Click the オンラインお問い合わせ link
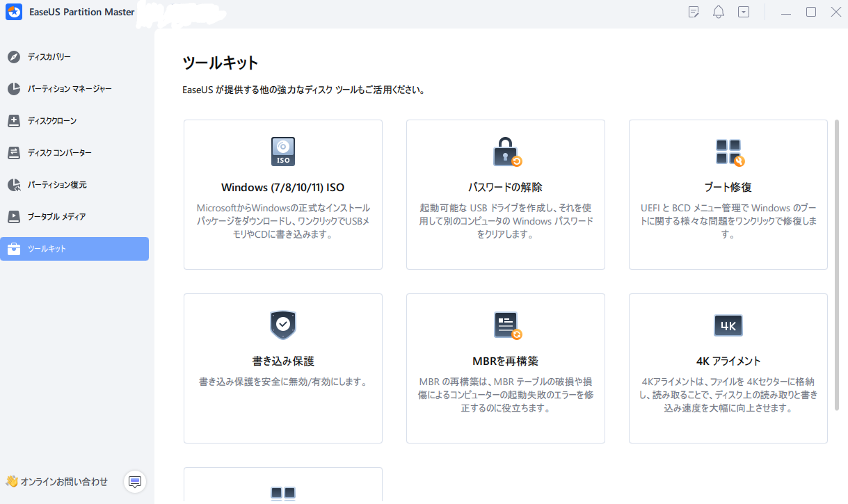848x504 pixels. 64,482
